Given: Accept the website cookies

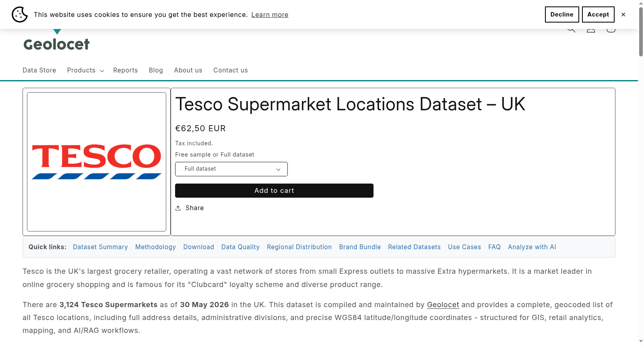Looking at the screenshot, I should [598, 14].
